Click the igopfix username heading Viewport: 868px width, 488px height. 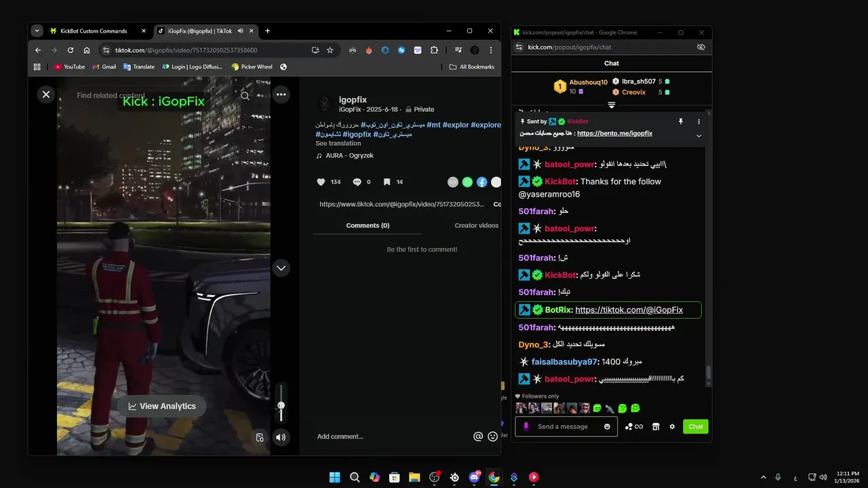point(353,100)
